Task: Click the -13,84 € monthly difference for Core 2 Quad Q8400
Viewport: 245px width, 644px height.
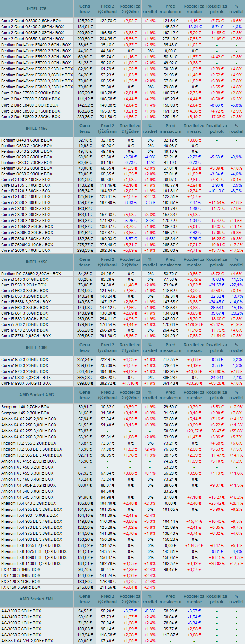Action: [x=194, y=27]
